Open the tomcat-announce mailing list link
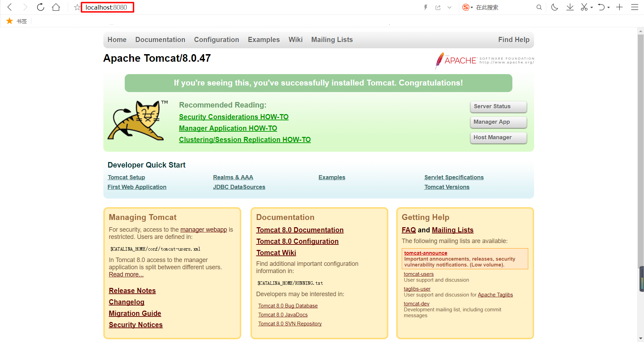The width and height of the screenshot is (644, 342). (x=426, y=253)
